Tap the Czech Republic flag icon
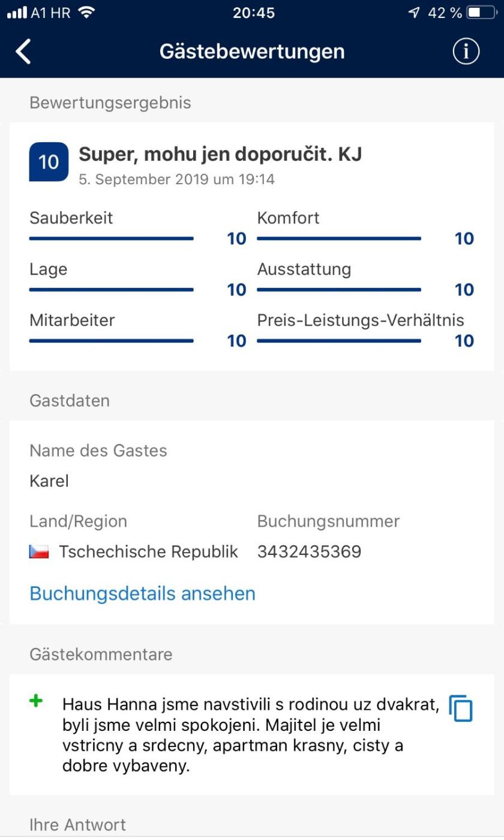This screenshot has height=840, width=504. click(x=39, y=552)
